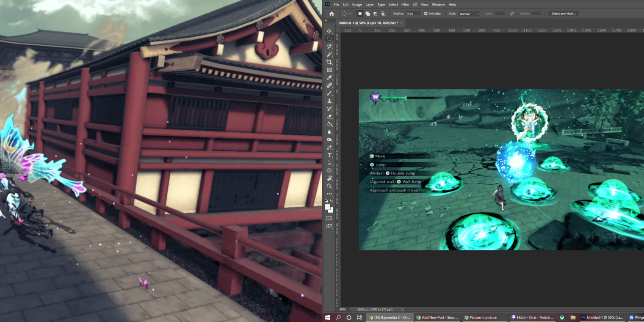Open the Select menu
Viewport: 644px width, 322px height.
click(393, 4)
